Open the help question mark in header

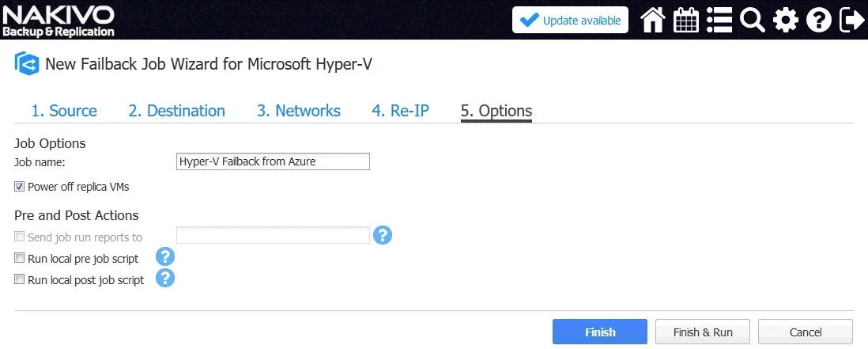[818, 20]
